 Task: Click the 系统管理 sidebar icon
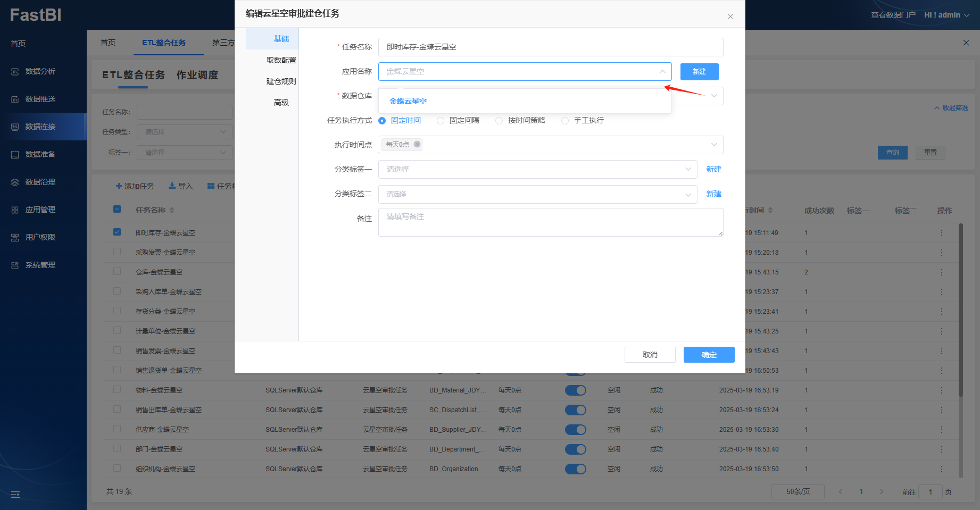coord(15,265)
